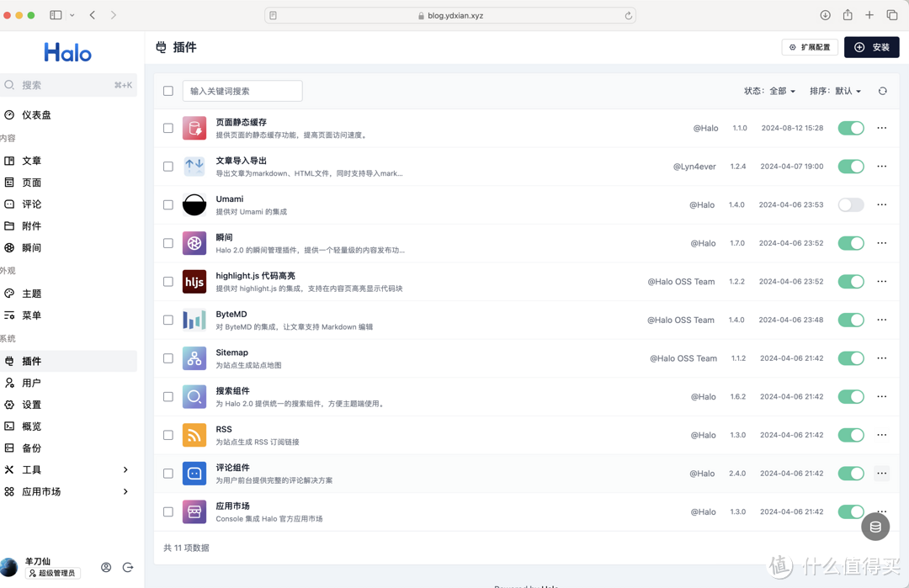
Task: Click the keyword search input field
Action: [x=242, y=90]
